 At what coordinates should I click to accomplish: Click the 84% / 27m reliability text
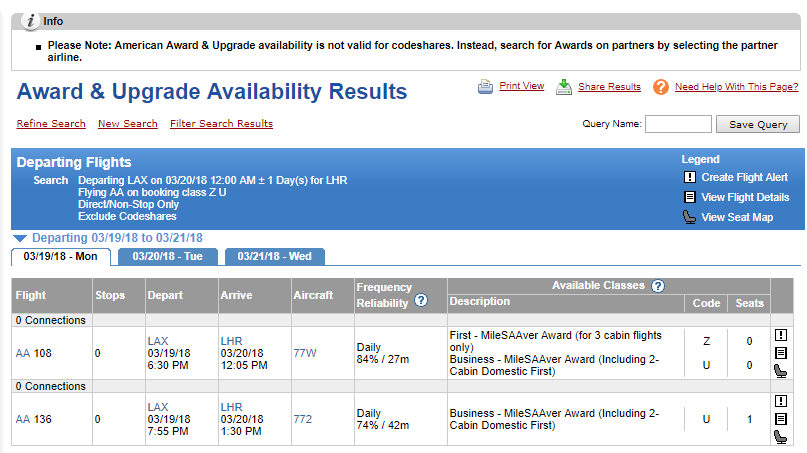[x=383, y=359]
